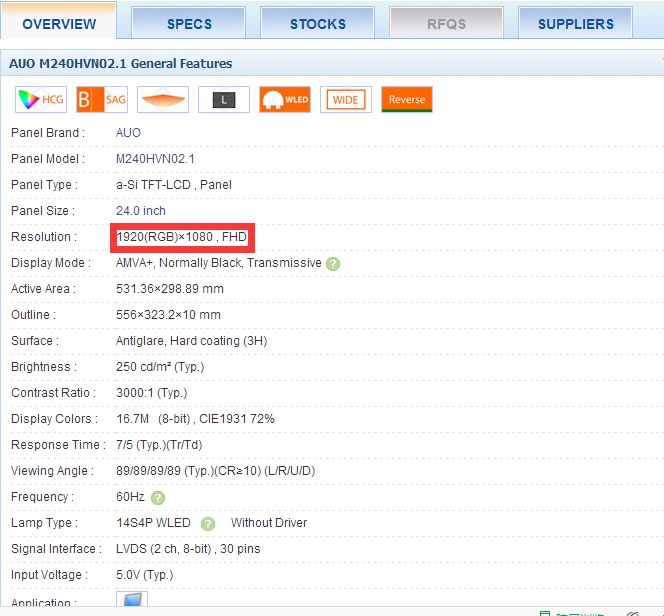Click resolution value 1920(RGB)×1080 , FHD
The width and height of the screenshot is (664, 616).
coord(182,237)
